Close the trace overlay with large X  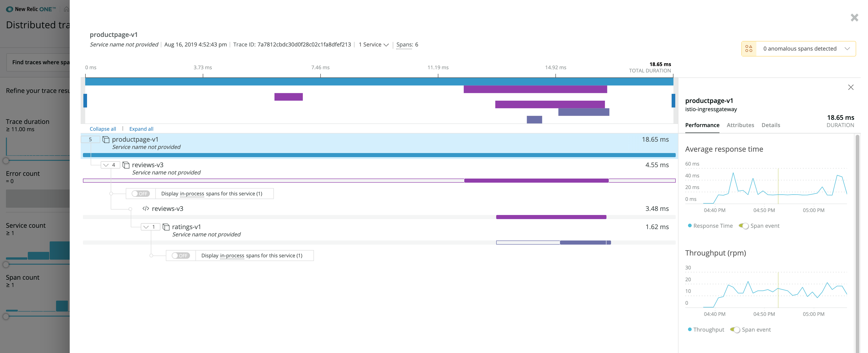click(854, 18)
